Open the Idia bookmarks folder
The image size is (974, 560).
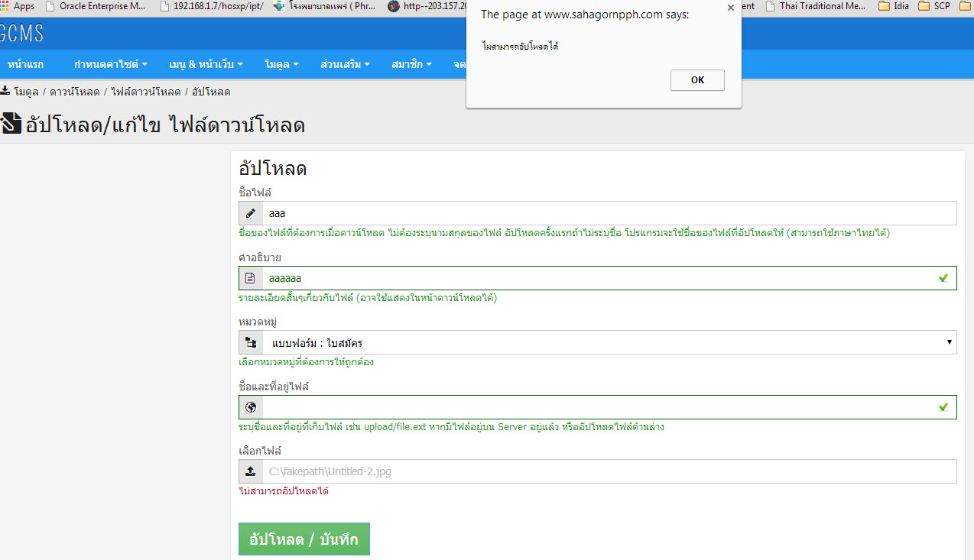coord(894,6)
